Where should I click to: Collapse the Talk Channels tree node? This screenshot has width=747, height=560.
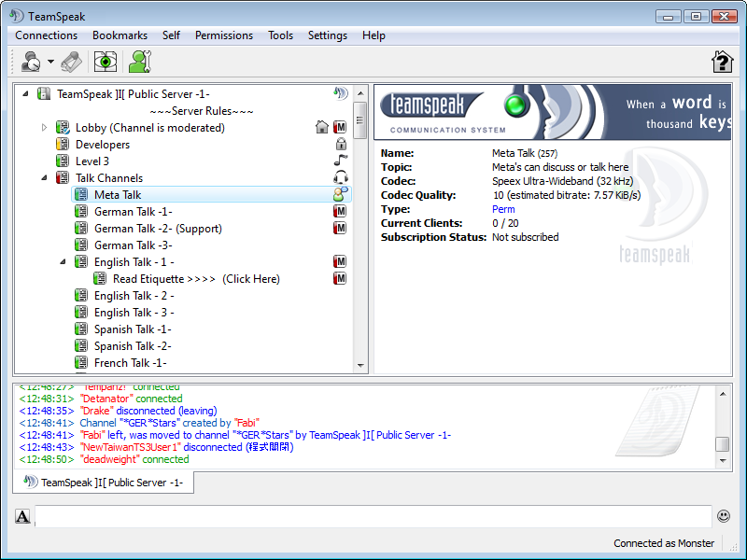click(44, 177)
